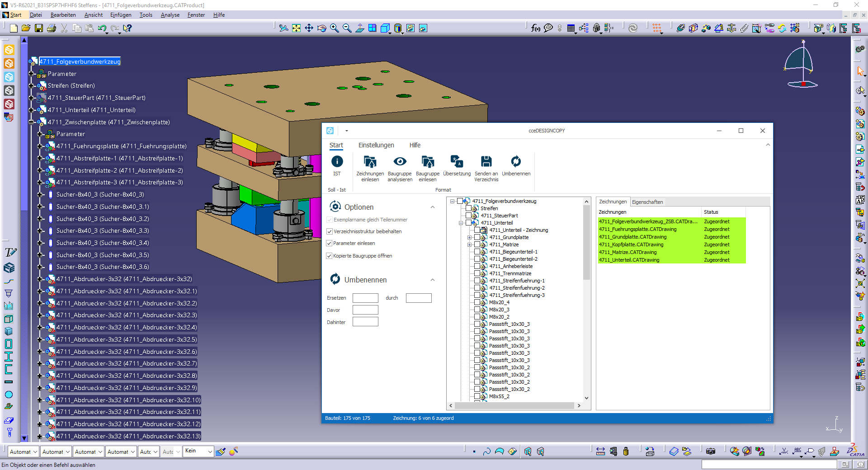Image resolution: width=868 pixels, height=470 pixels.
Task: Click the IST info icon
Action: coord(337,162)
